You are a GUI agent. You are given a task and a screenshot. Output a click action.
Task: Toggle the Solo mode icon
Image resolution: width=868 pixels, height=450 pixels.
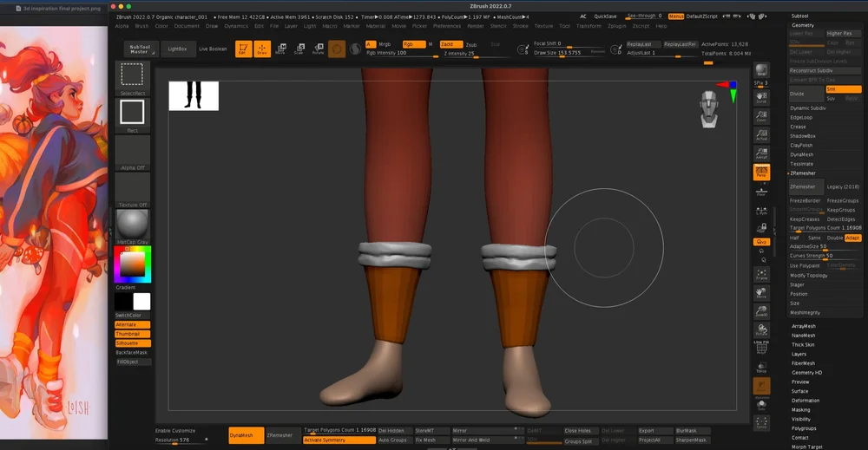(x=762, y=405)
